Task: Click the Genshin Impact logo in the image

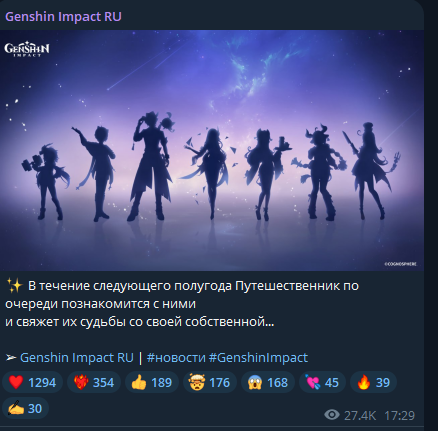Action: click(27, 50)
